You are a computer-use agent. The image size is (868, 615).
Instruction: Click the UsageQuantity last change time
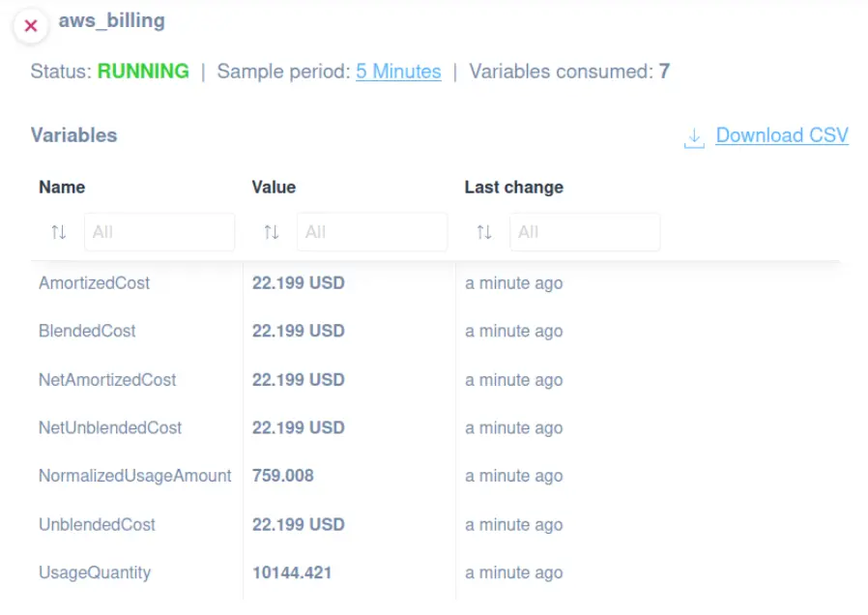[513, 572]
